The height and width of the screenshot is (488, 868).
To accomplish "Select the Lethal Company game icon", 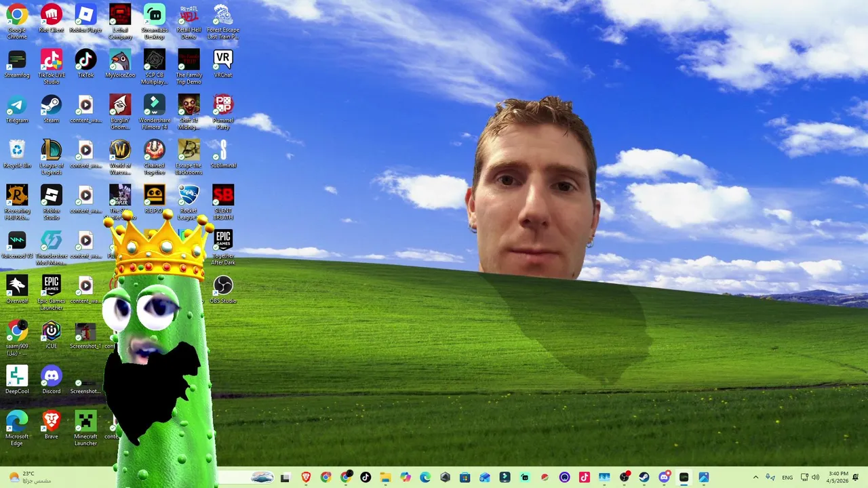I will (120, 21).
